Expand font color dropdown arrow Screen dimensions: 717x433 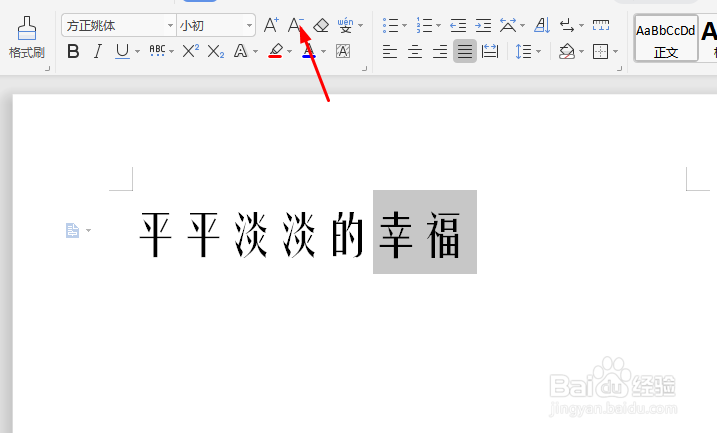click(x=323, y=51)
